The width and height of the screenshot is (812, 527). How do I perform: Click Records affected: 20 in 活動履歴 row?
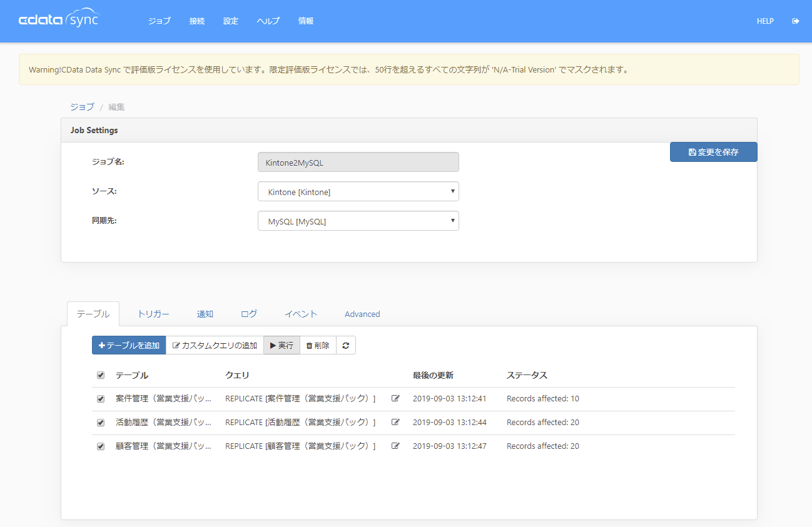(543, 423)
